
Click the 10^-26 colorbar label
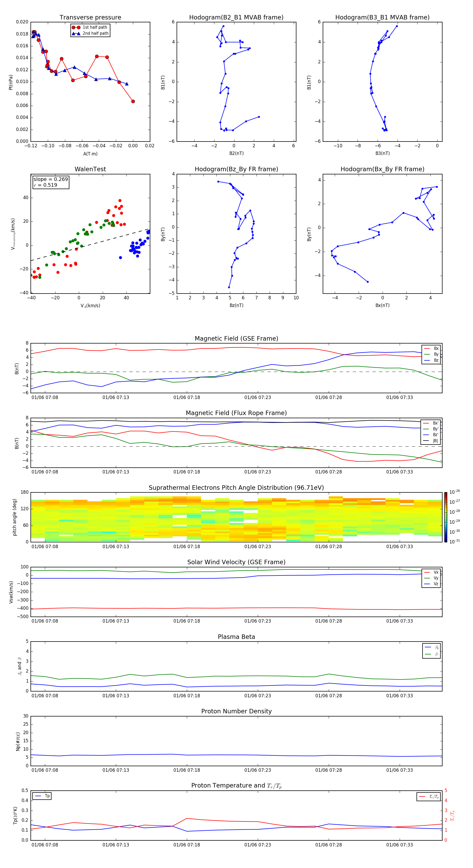click(455, 492)
